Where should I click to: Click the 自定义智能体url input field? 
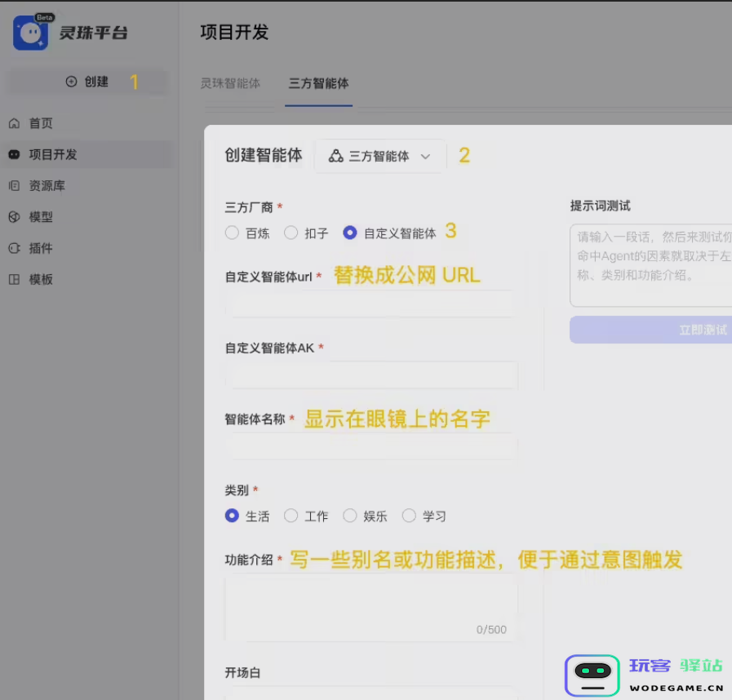click(x=370, y=303)
